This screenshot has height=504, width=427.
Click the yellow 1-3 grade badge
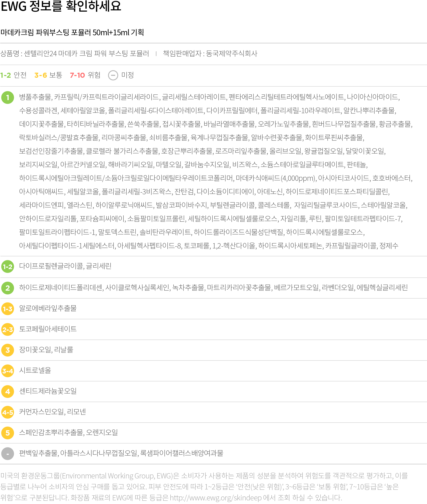(7, 309)
